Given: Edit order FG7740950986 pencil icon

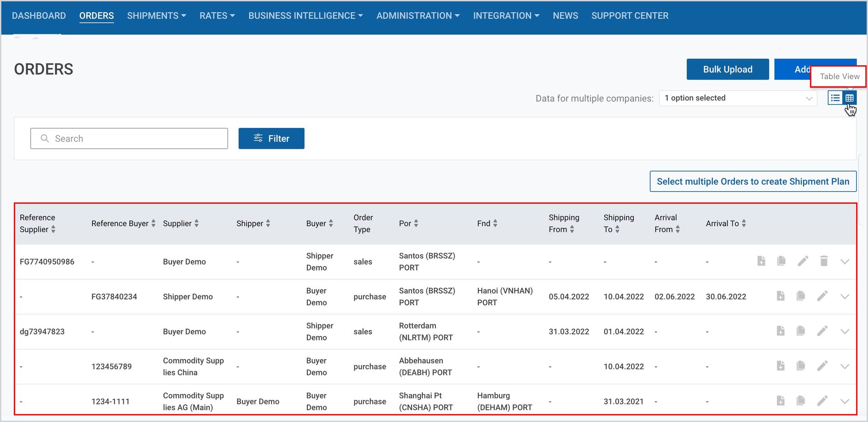Looking at the screenshot, I should (803, 261).
